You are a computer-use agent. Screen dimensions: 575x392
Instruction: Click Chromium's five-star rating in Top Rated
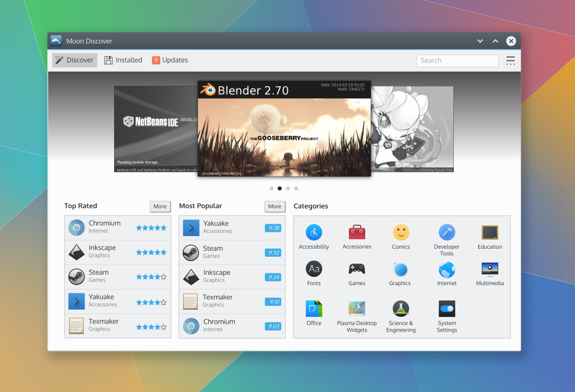[151, 228]
